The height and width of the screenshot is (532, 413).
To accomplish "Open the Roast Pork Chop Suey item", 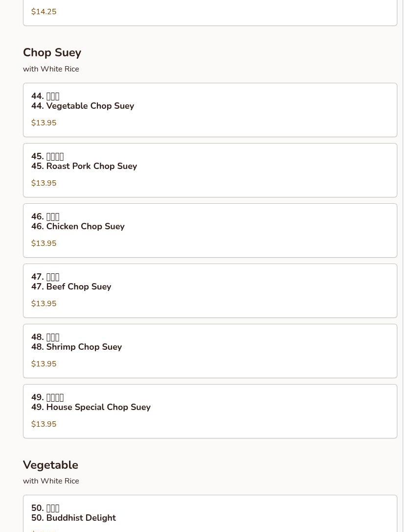I will click(x=210, y=170).
